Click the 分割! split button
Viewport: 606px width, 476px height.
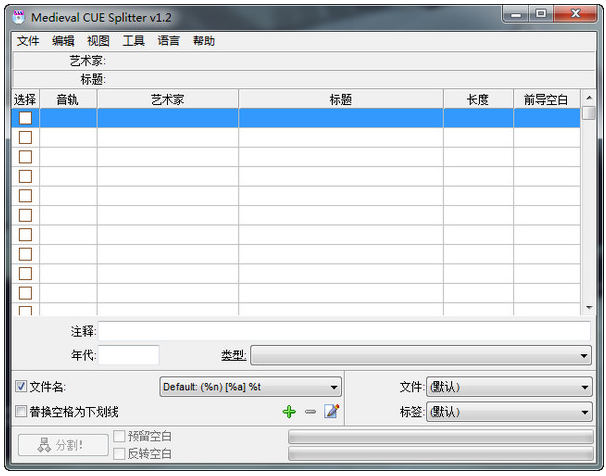(x=63, y=445)
